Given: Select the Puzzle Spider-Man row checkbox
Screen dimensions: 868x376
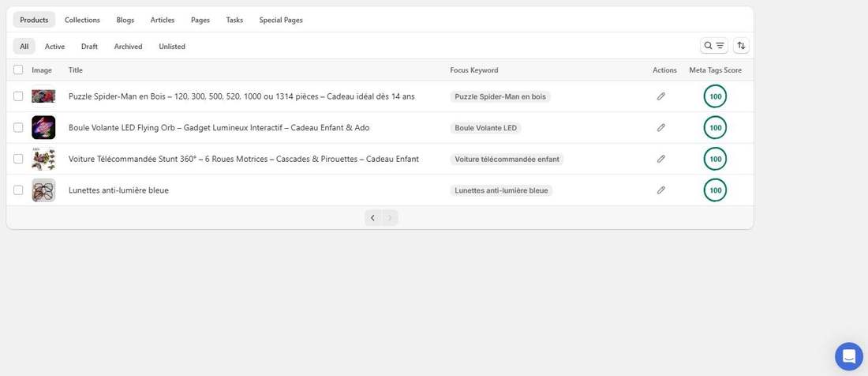Looking at the screenshot, I should coord(18,96).
